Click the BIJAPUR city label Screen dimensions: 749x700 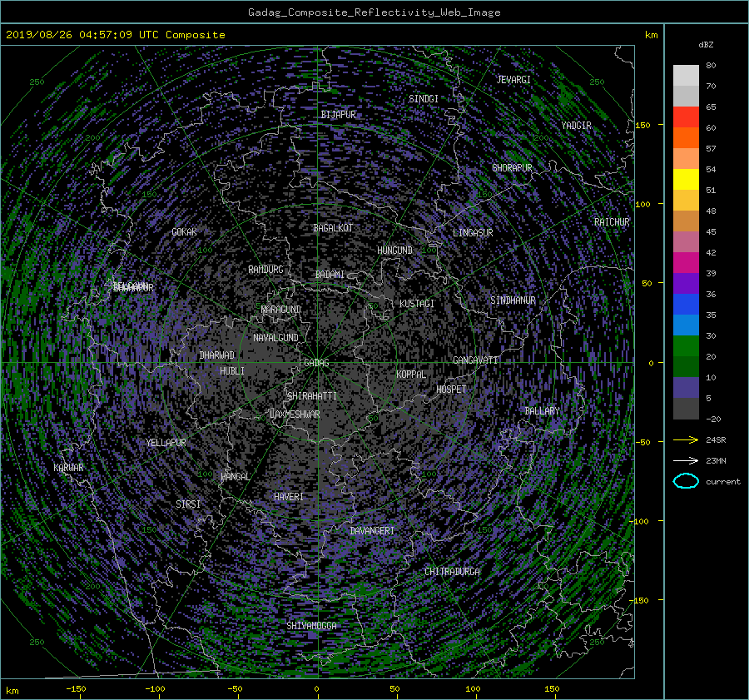point(338,115)
